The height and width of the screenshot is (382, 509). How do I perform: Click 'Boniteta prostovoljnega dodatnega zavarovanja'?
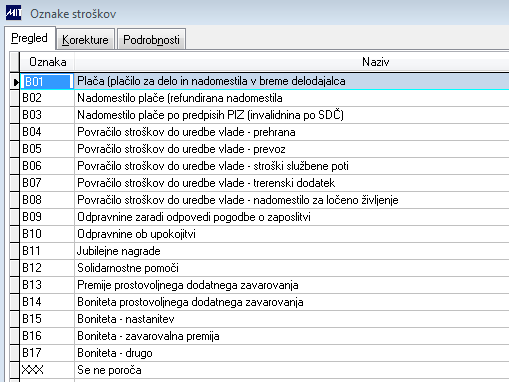click(x=190, y=302)
